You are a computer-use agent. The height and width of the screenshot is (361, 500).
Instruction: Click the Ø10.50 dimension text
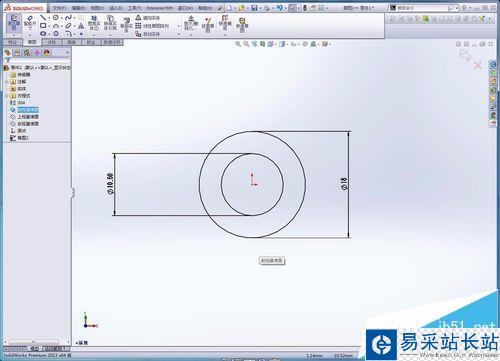coord(110,184)
